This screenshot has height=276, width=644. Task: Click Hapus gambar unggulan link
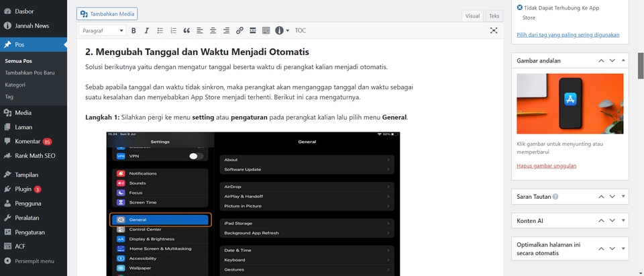(546, 166)
